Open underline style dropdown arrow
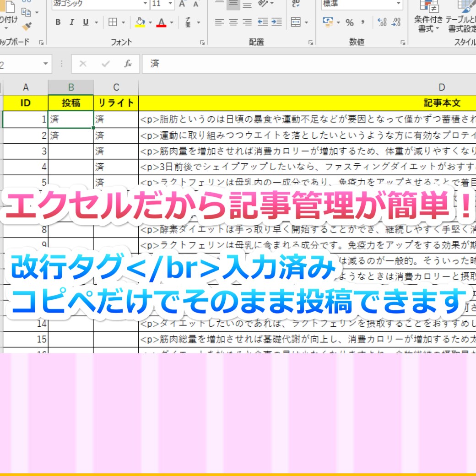The width and height of the screenshot is (476, 476). pos(97,22)
